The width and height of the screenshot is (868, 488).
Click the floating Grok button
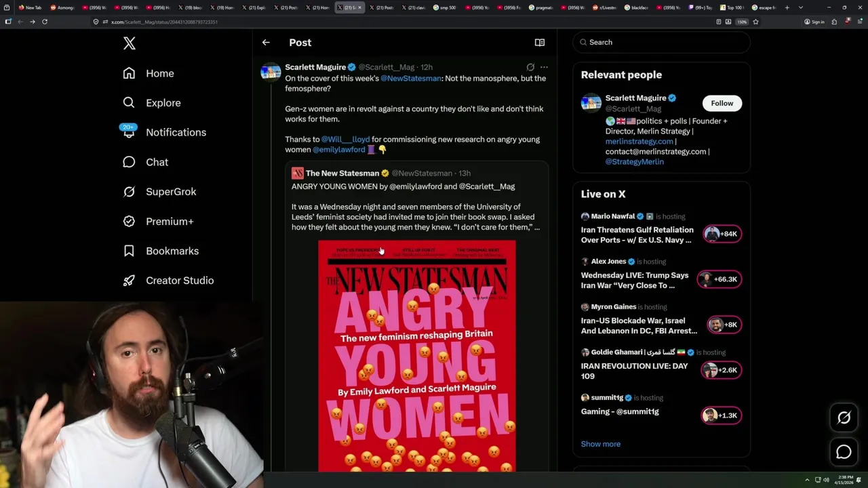[x=844, y=418]
